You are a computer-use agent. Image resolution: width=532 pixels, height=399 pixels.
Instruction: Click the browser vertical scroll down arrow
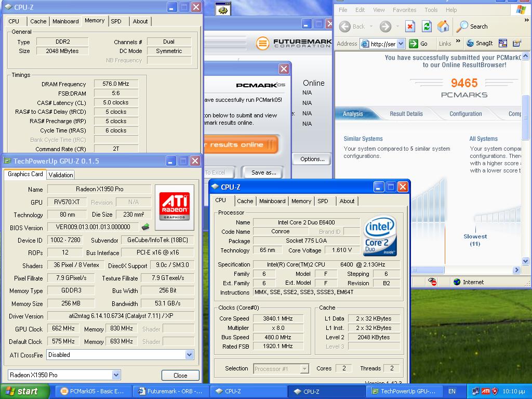click(x=525, y=261)
